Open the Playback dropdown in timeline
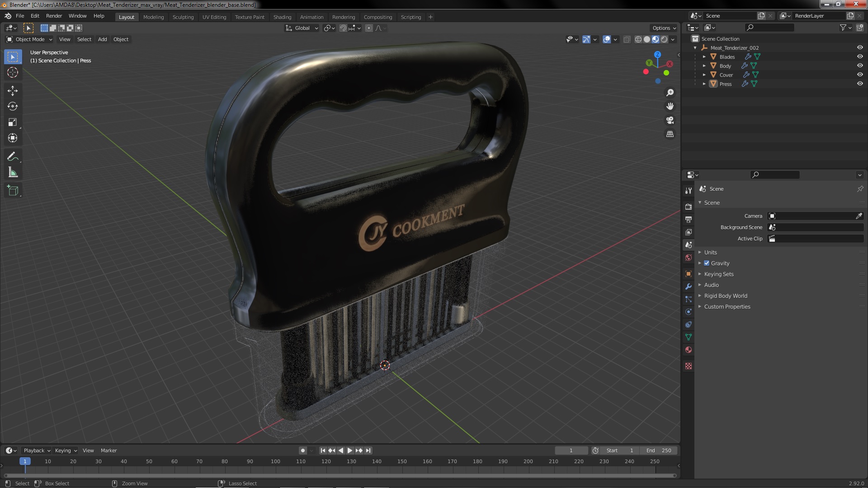 (37, 450)
